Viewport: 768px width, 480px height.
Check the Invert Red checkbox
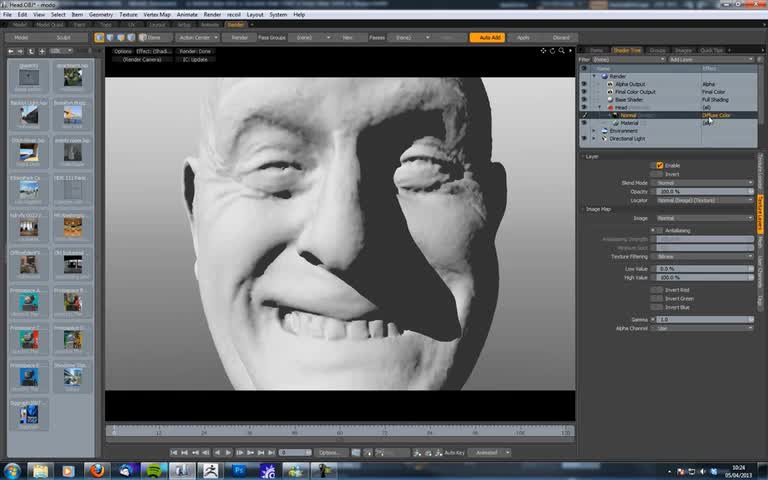[x=656, y=290]
